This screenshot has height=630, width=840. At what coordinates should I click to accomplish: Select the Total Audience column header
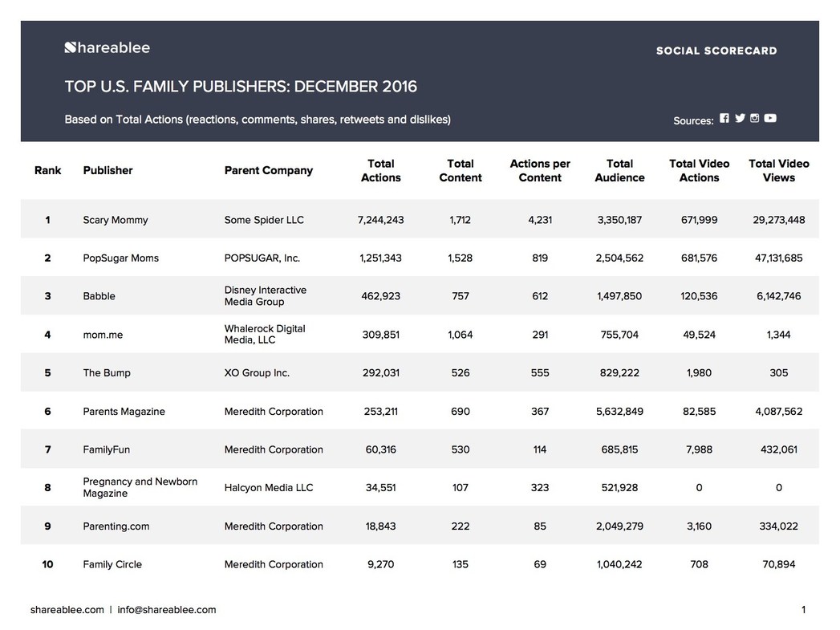coord(620,170)
